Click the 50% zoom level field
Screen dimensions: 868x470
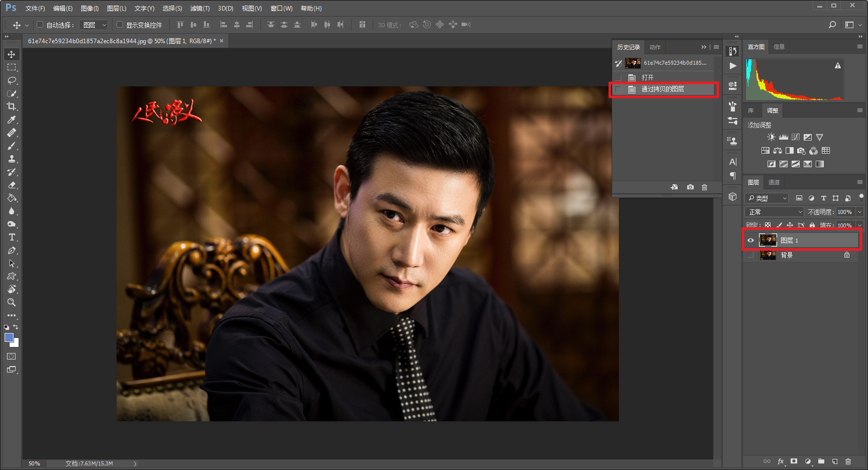[x=34, y=463]
